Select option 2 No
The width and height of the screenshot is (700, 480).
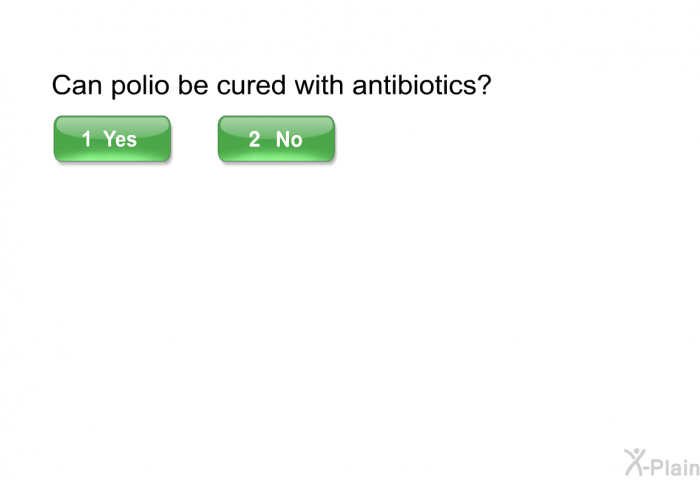276,139
